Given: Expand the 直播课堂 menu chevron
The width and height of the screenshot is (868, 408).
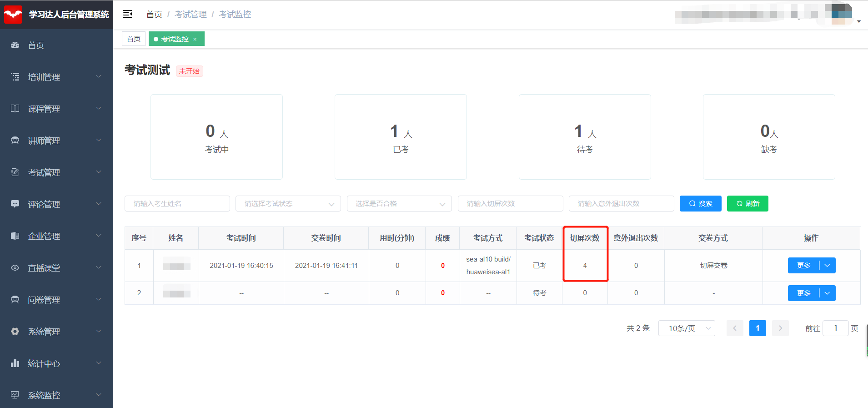Looking at the screenshot, I should pyautogui.click(x=99, y=268).
